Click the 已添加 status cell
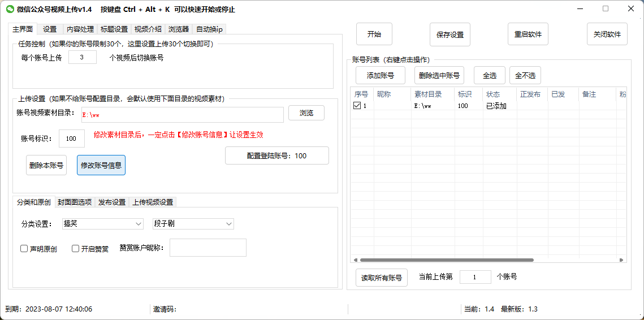 (500, 106)
